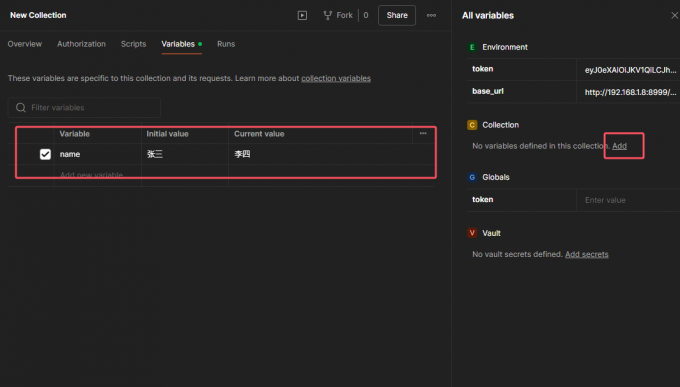Click the Share button

click(x=397, y=16)
